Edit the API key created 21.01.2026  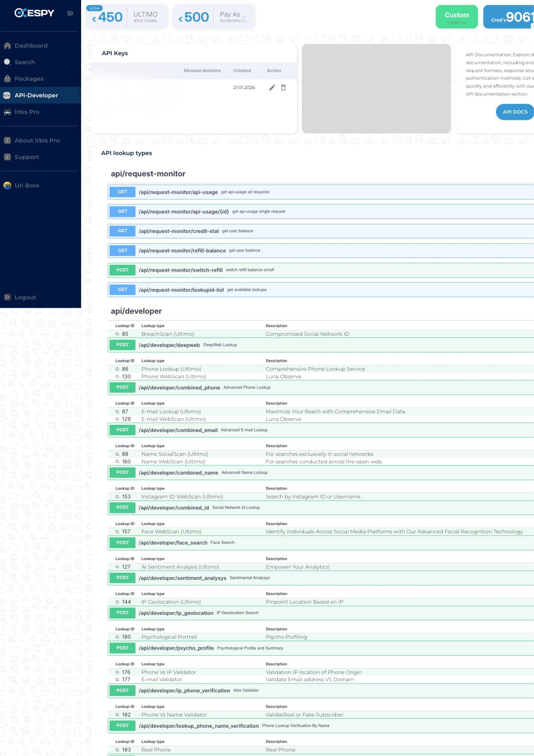pos(272,88)
